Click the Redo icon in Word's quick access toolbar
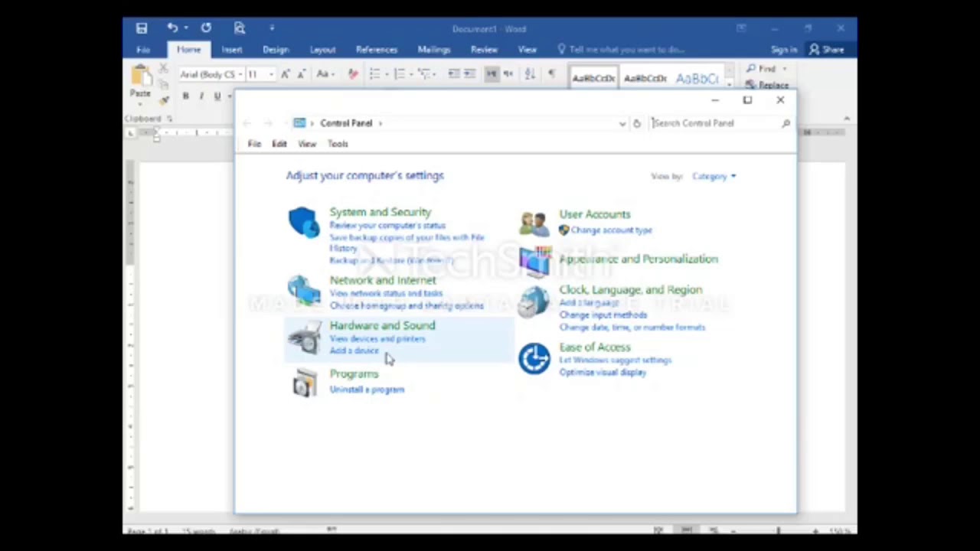 [206, 28]
